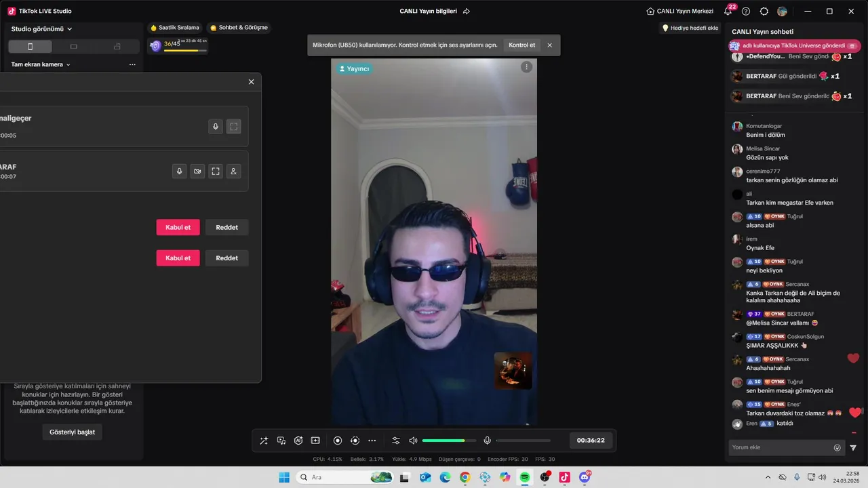The width and height of the screenshot is (868, 488).
Task: Open CANLI Yayın Merkezi
Action: pyautogui.click(x=680, y=12)
